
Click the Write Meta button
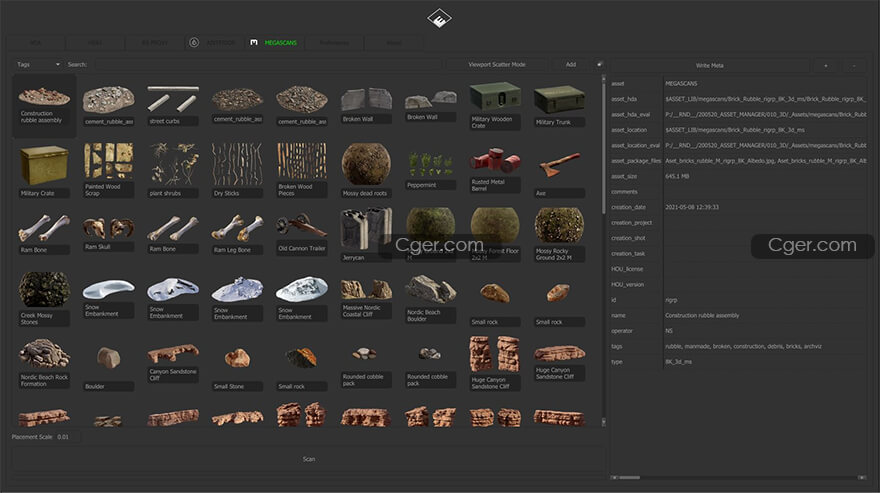point(709,66)
